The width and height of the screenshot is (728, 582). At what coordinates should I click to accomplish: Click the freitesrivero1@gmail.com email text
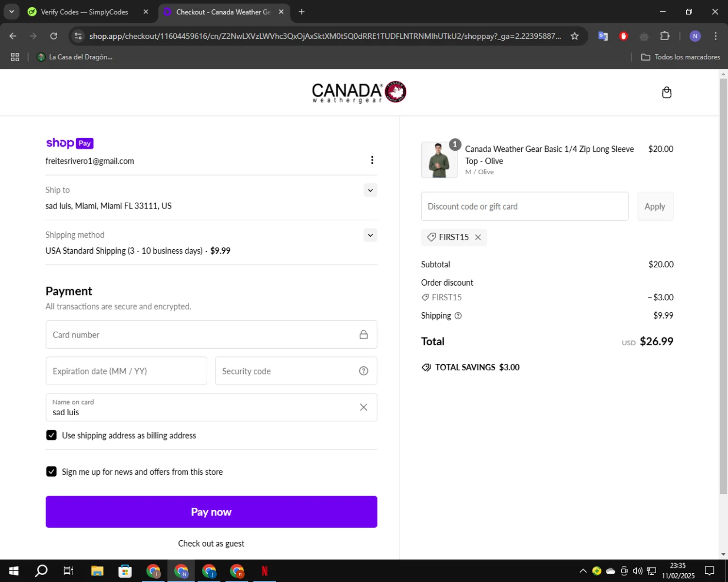click(x=90, y=161)
